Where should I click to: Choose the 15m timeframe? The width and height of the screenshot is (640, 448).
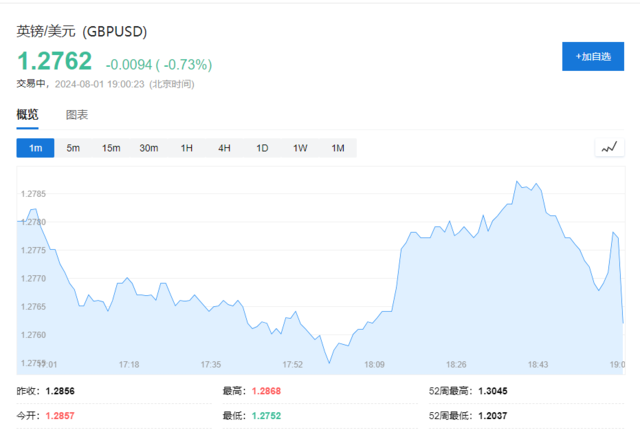[x=110, y=148]
